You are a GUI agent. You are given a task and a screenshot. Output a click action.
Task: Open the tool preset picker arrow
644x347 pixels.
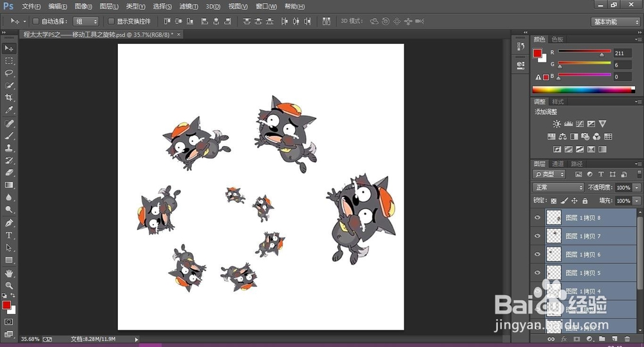[24, 21]
